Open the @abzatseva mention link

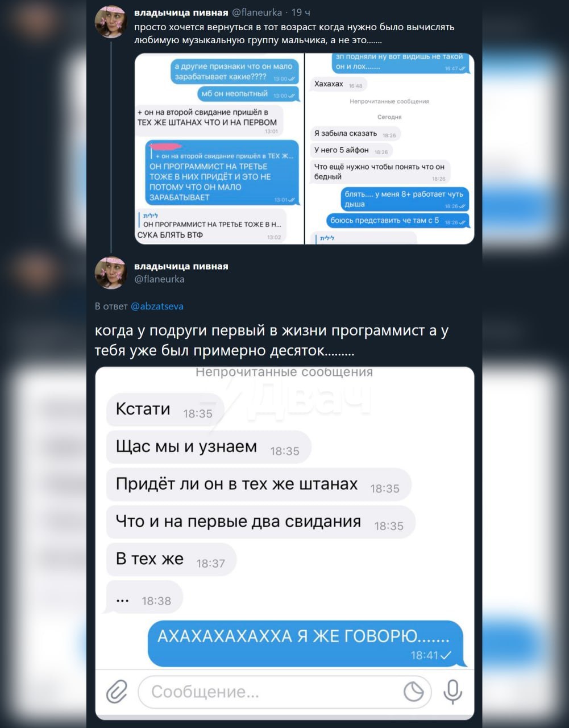[x=157, y=306]
